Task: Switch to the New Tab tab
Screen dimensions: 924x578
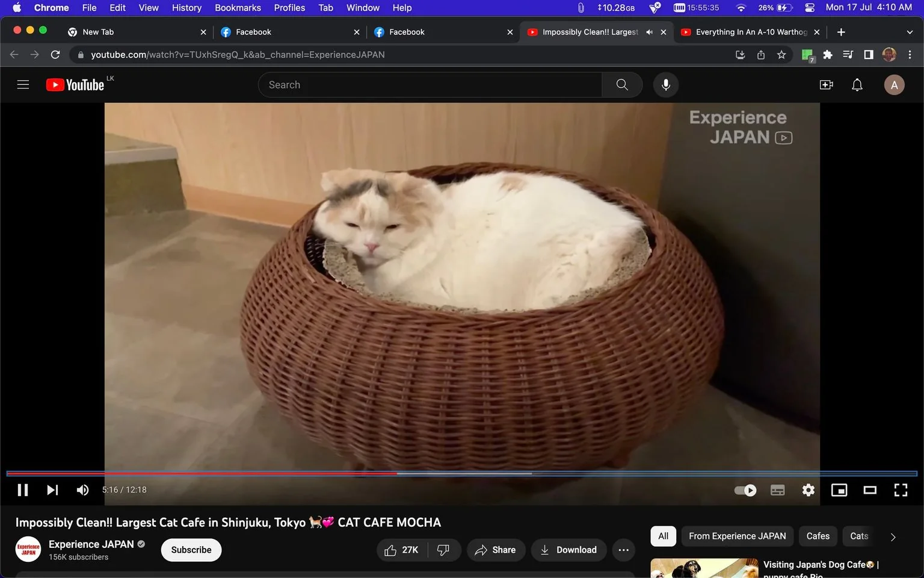Action: (136, 32)
